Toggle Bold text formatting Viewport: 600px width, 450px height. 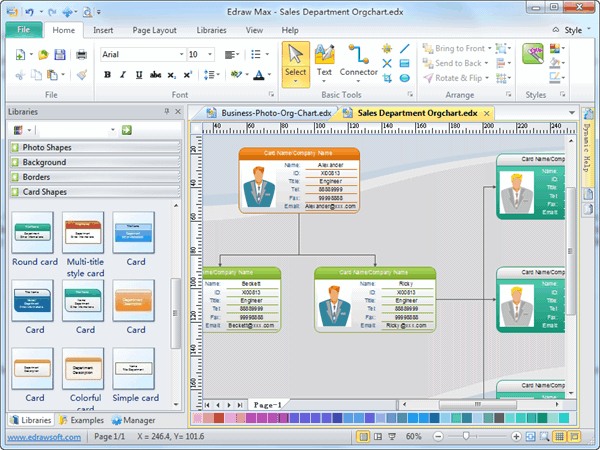107,75
